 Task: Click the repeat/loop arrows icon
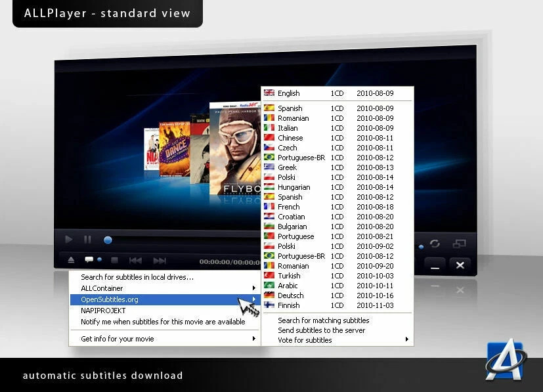click(435, 244)
